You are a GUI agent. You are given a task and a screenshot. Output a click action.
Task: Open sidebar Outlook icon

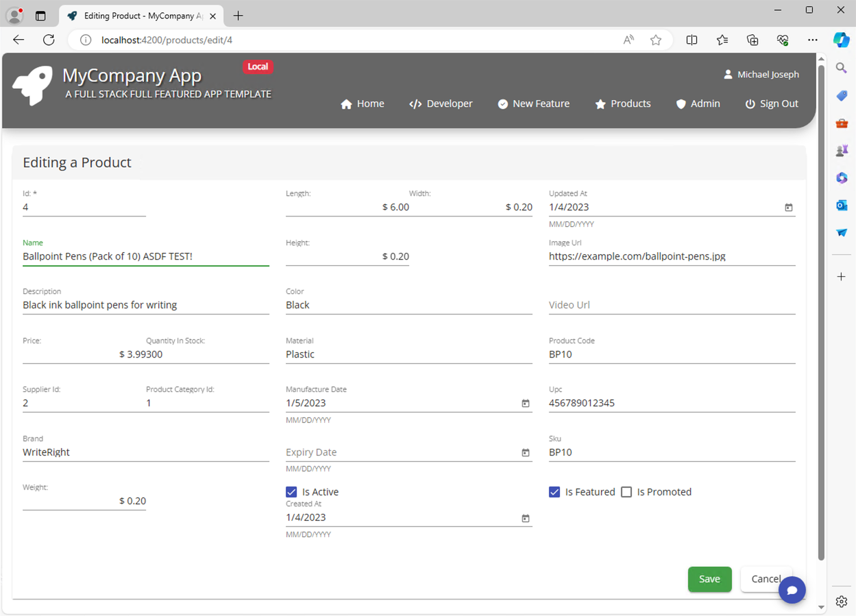(x=842, y=206)
